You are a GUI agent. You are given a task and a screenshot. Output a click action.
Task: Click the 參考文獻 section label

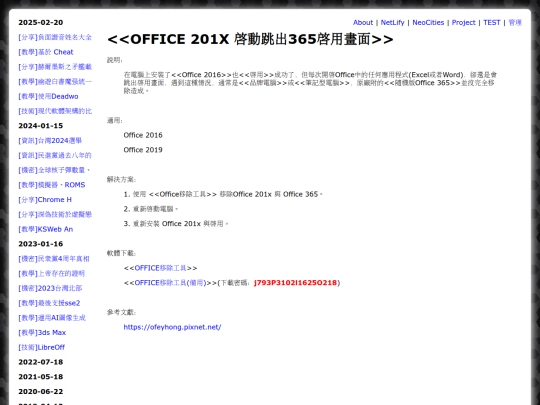pyautogui.click(x=121, y=312)
